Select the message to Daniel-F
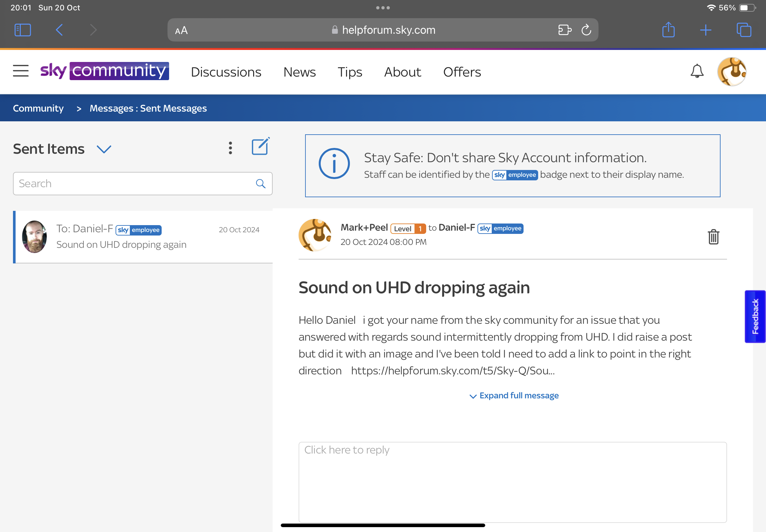This screenshot has width=766, height=532. 143,237
